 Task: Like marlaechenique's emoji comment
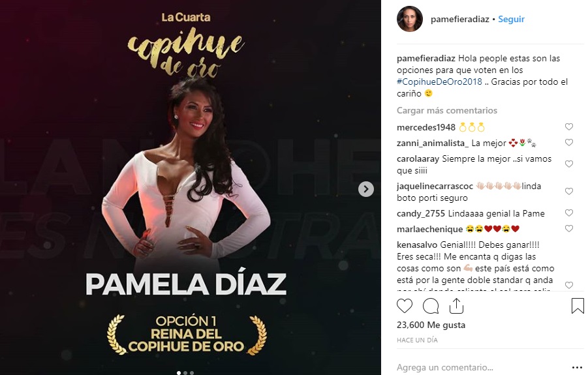(x=569, y=228)
